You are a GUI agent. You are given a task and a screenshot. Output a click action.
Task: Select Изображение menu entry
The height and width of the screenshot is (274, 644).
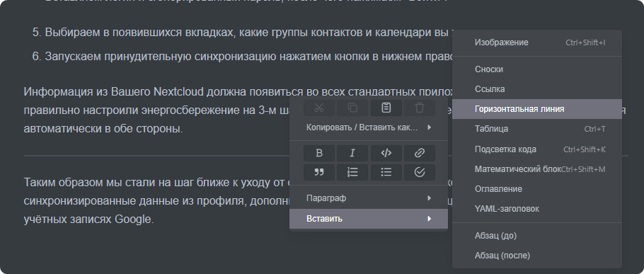pos(537,42)
